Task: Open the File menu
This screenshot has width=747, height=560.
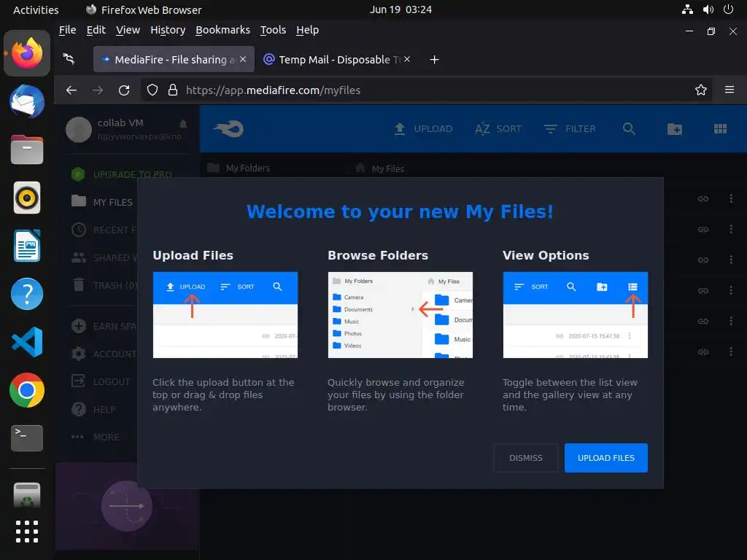Action: pos(67,30)
